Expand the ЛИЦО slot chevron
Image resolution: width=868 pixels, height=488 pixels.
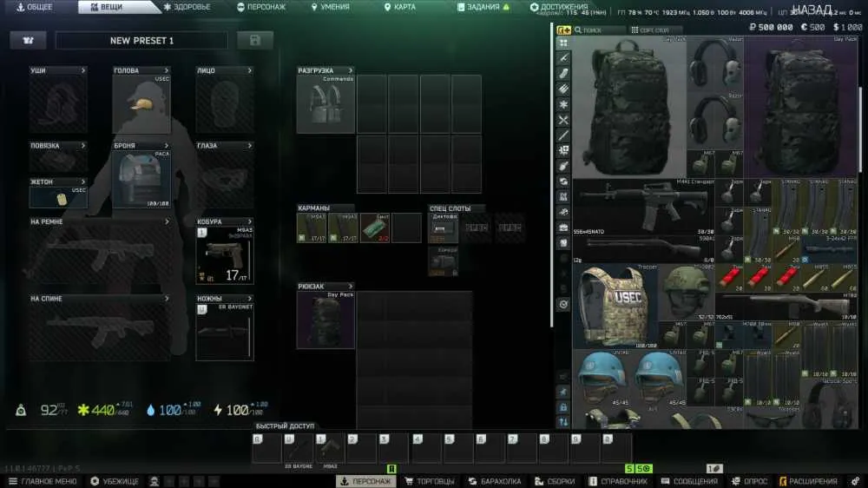[250, 70]
